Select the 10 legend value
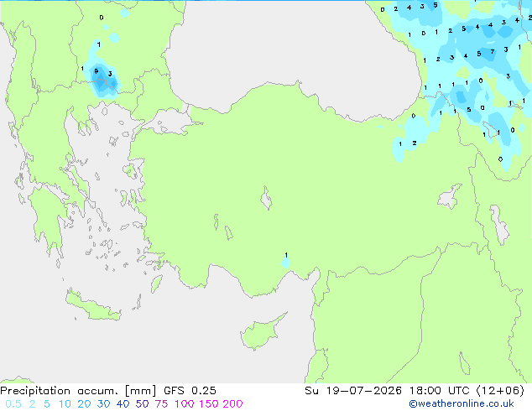Screen dimensions: 532x411 [x=65, y=404]
